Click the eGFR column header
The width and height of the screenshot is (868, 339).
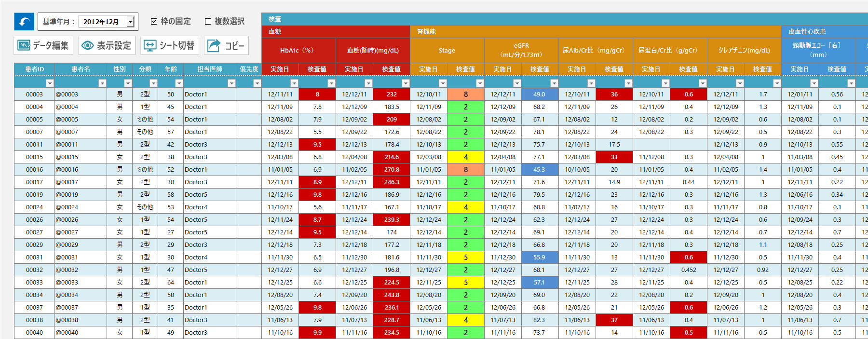click(x=521, y=50)
